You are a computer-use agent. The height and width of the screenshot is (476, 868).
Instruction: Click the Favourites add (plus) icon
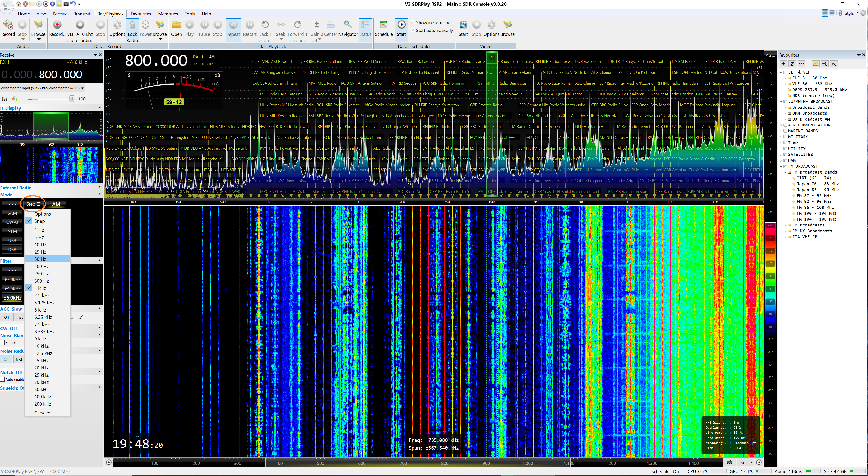(x=783, y=64)
